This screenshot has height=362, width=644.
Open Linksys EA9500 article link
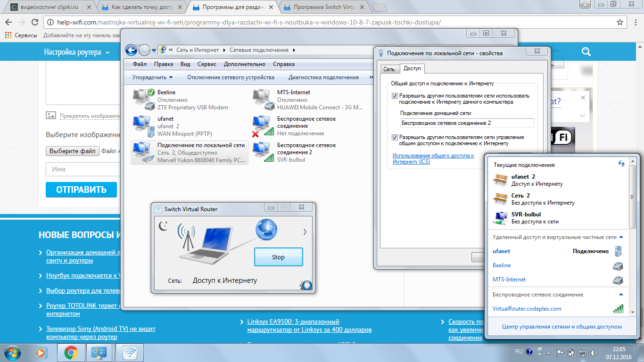coord(309,326)
